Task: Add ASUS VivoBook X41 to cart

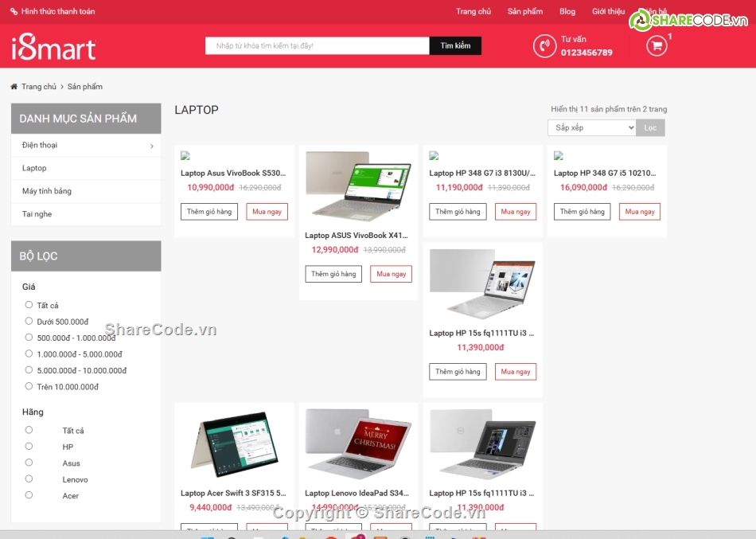Action: tap(333, 274)
